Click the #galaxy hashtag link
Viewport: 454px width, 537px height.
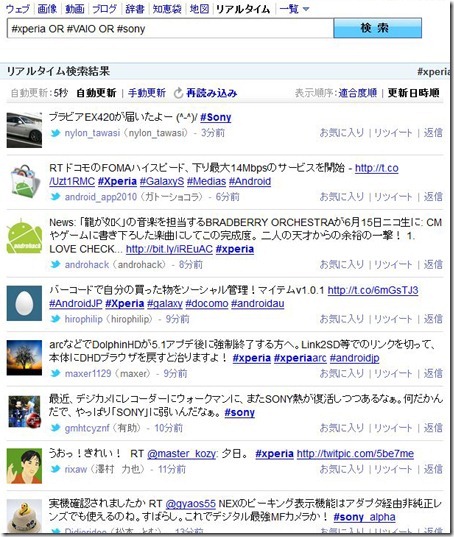point(165,304)
